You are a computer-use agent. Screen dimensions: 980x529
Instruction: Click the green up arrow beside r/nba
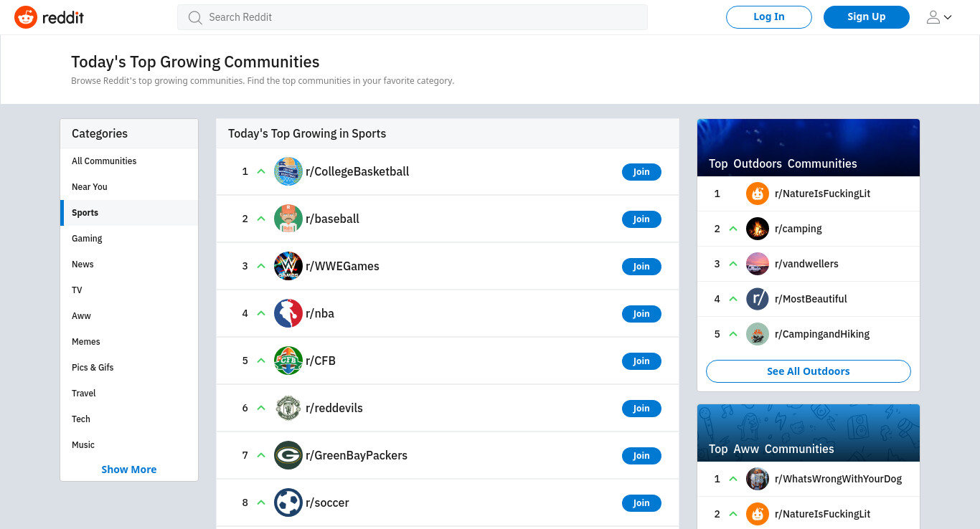(261, 313)
